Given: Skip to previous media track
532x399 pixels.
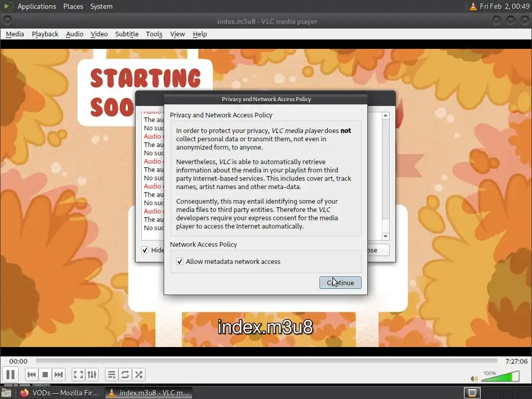Looking at the screenshot, I should coord(32,375).
